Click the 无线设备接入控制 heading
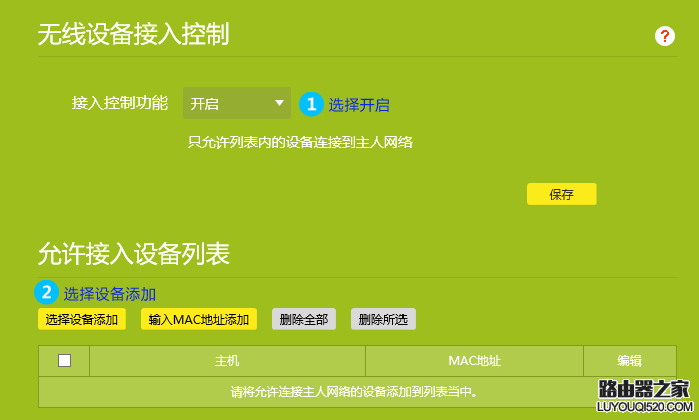This screenshot has height=420, width=699. click(133, 34)
